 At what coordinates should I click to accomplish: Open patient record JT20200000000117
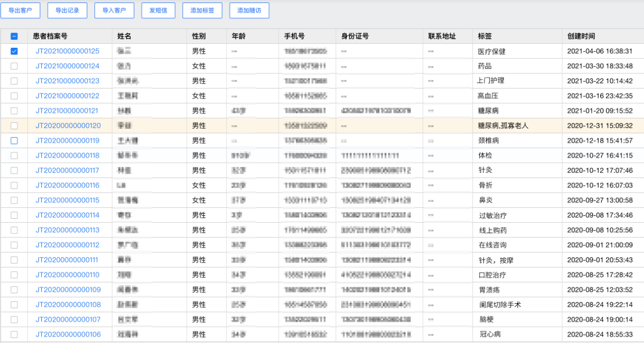pyautogui.click(x=67, y=170)
